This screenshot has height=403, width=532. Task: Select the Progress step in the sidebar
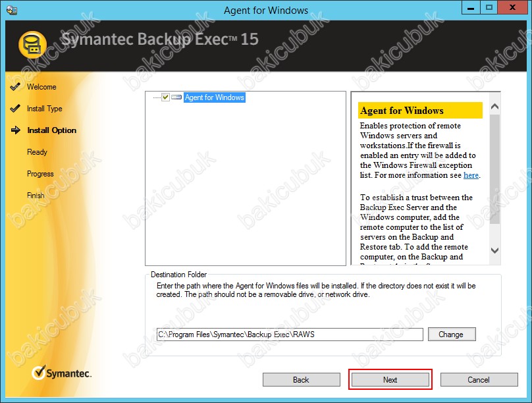click(x=40, y=174)
